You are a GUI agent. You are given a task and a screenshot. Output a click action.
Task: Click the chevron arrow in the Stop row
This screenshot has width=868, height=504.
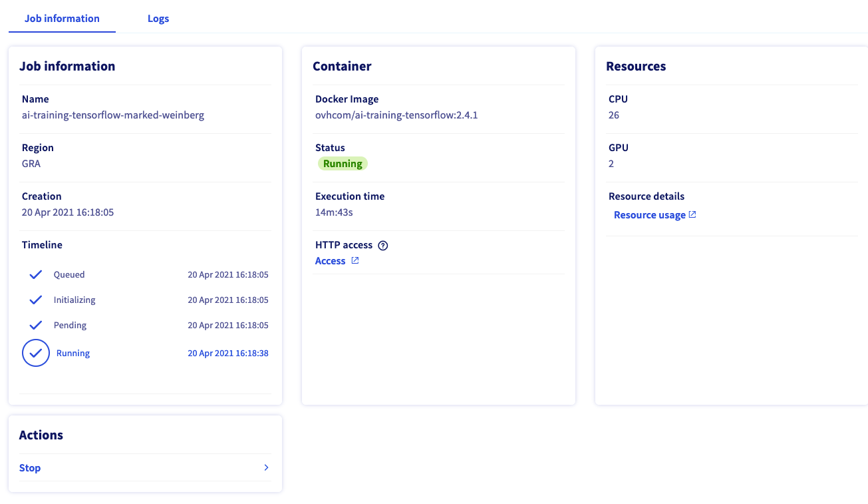(x=266, y=467)
